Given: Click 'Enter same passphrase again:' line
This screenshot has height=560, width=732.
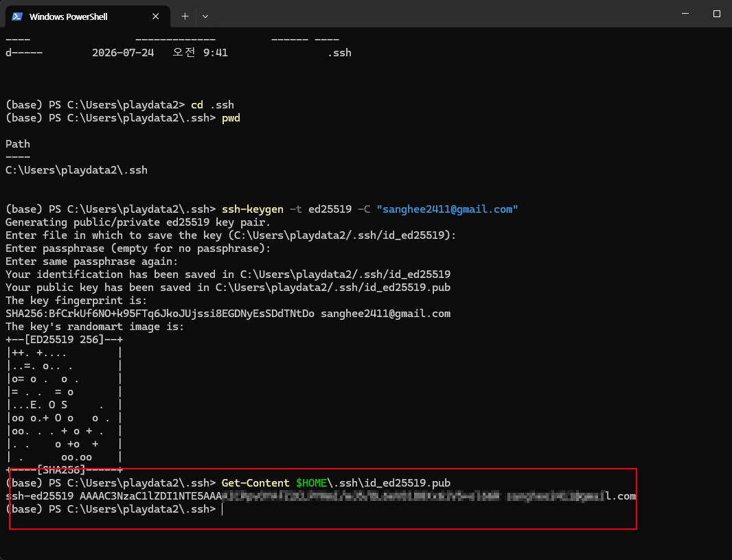Looking at the screenshot, I should coord(91,261).
